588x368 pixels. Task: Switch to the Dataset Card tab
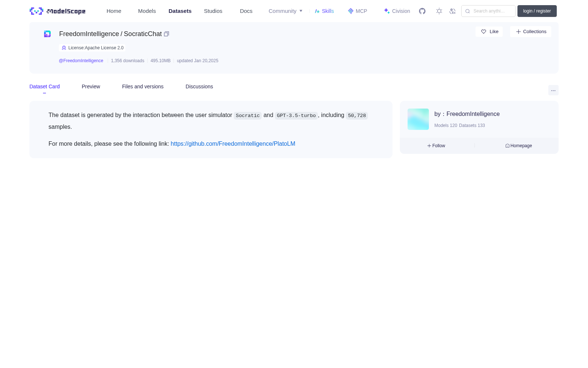pos(44,86)
